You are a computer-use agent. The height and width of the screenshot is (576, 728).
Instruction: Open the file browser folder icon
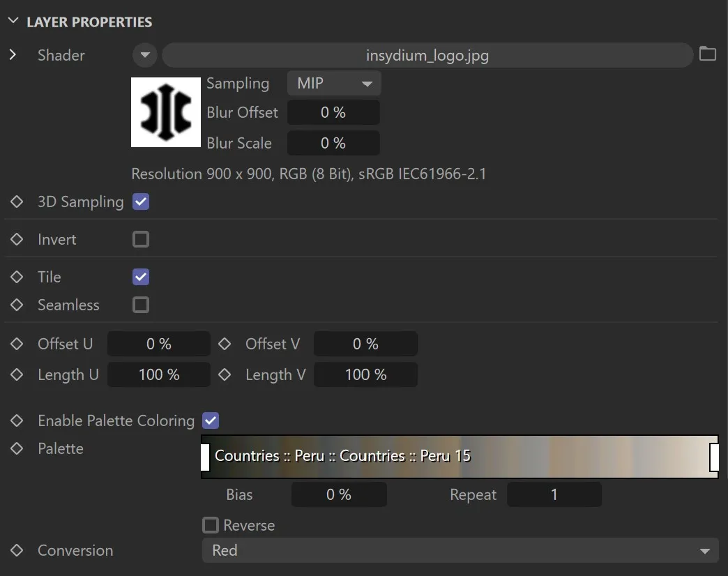pyautogui.click(x=708, y=54)
